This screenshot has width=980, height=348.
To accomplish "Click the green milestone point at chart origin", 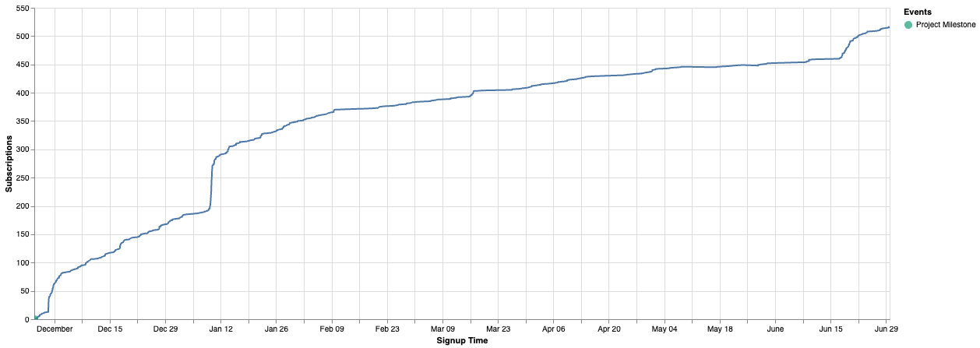I will tap(36, 318).
